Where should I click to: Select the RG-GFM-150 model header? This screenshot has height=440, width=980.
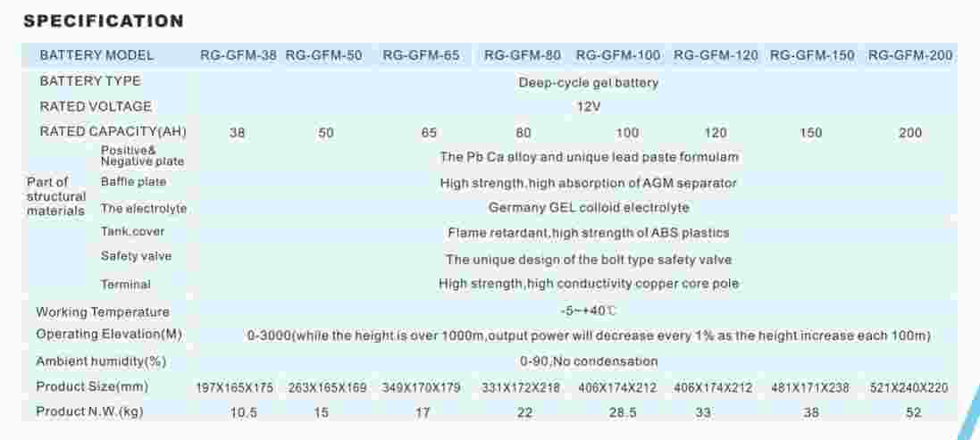(812, 55)
